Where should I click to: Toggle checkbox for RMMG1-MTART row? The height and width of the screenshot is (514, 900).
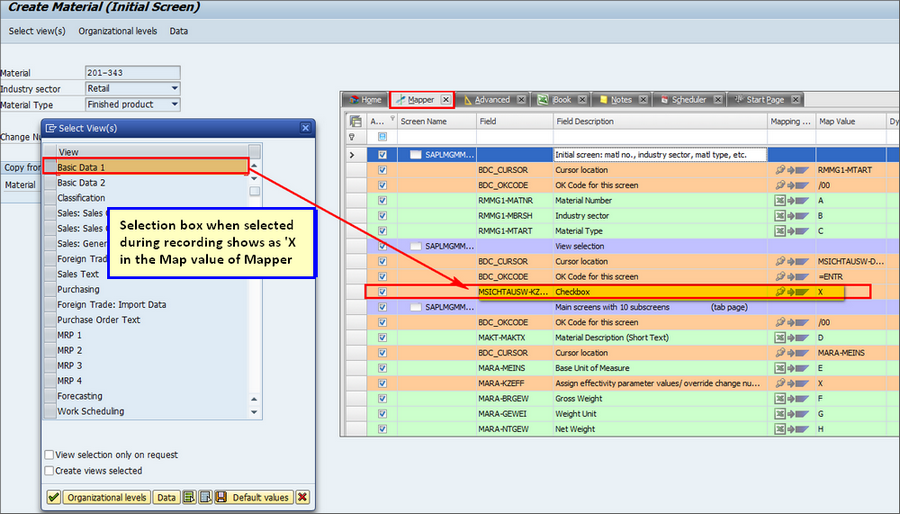click(x=382, y=231)
